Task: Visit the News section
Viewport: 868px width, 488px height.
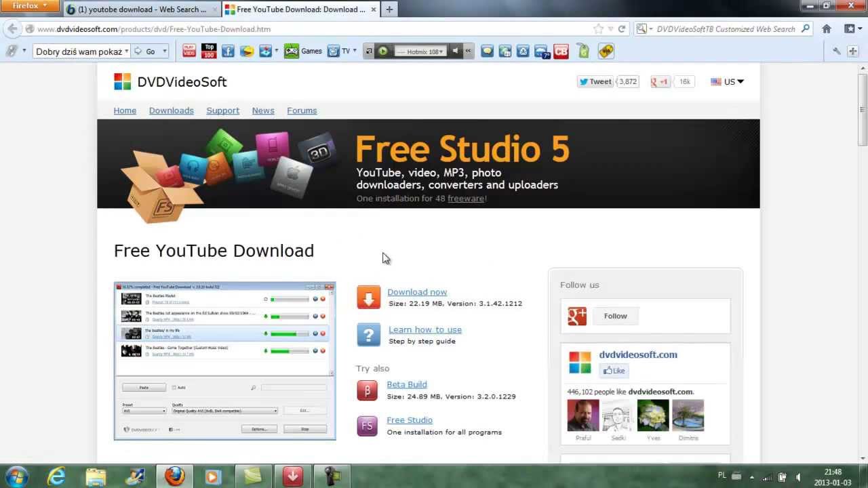Action: pyautogui.click(x=263, y=110)
